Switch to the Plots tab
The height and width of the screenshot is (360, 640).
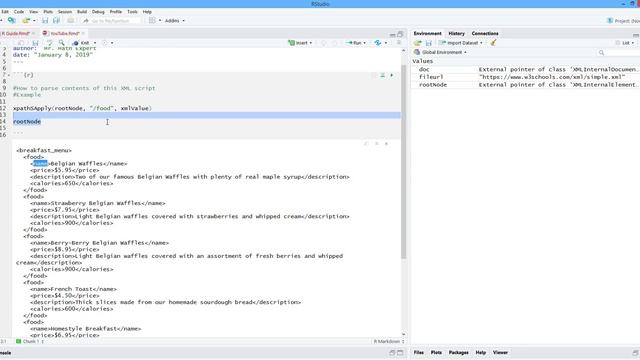pyautogui.click(x=436, y=352)
